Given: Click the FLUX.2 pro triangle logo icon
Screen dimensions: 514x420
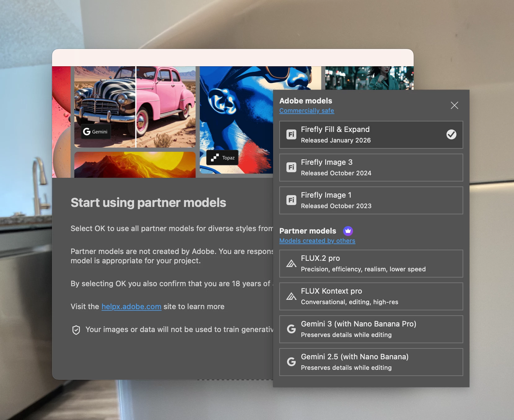Looking at the screenshot, I should [x=291, y=264].
